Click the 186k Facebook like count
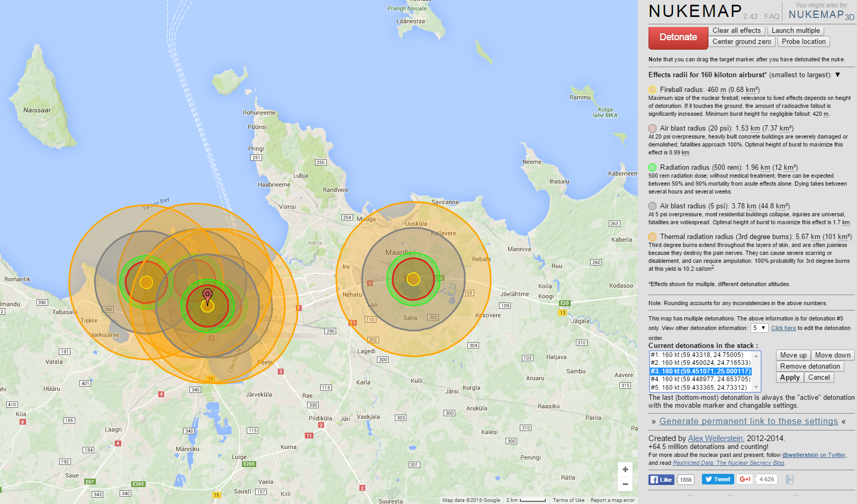 click(x=686, y=480)
